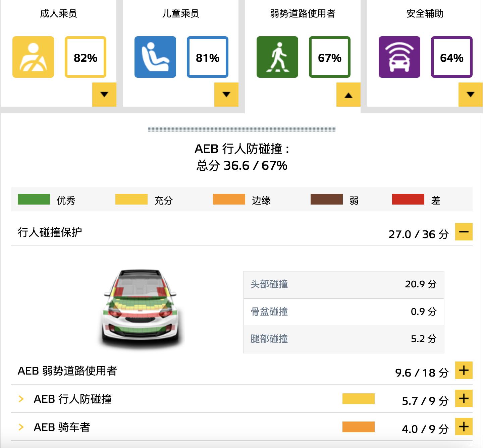This screenshot has width=483, height=448.
Task: Click the 81% child occupant score box
Action: click(208, 57)
